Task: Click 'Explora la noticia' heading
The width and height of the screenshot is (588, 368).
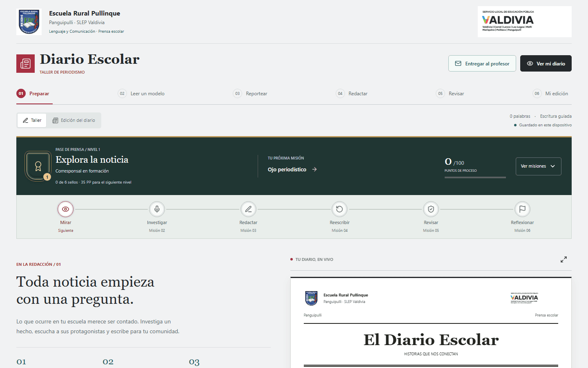Action: [x=92, y=160]
